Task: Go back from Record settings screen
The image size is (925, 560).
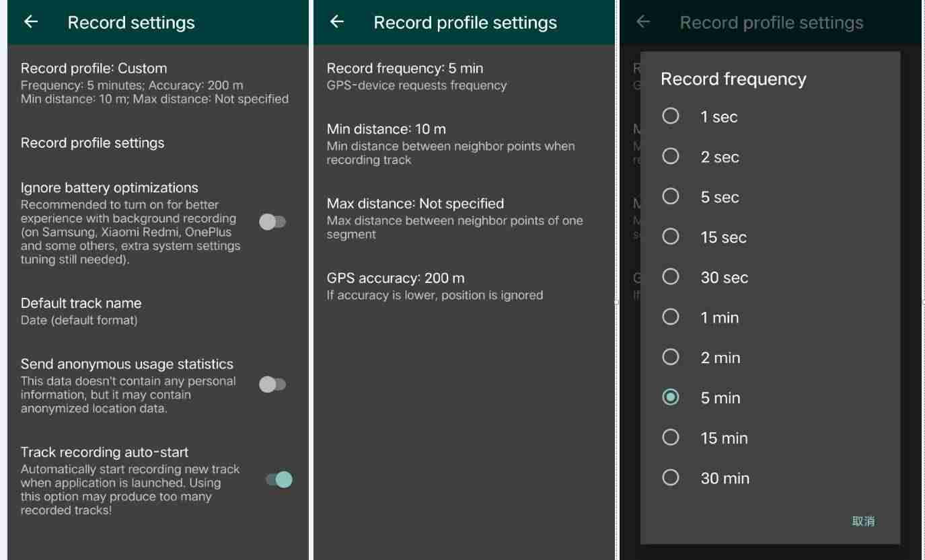Action: [x=31, y=22]
